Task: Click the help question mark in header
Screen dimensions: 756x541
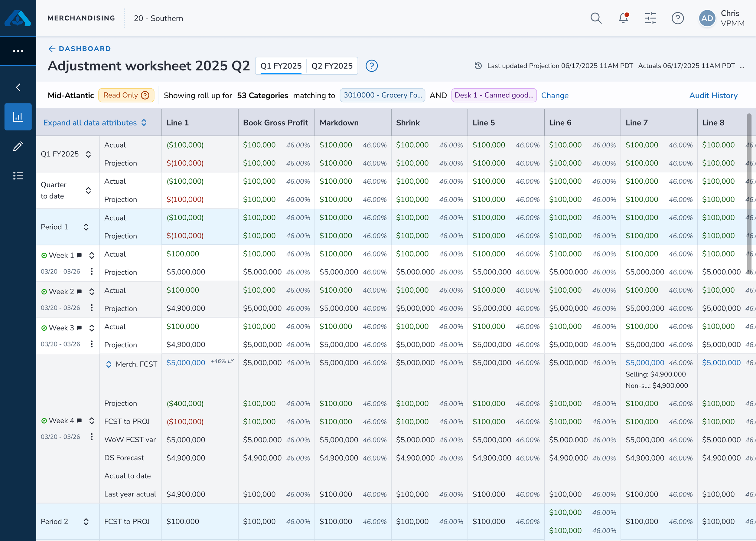Action: coord(677,18)
